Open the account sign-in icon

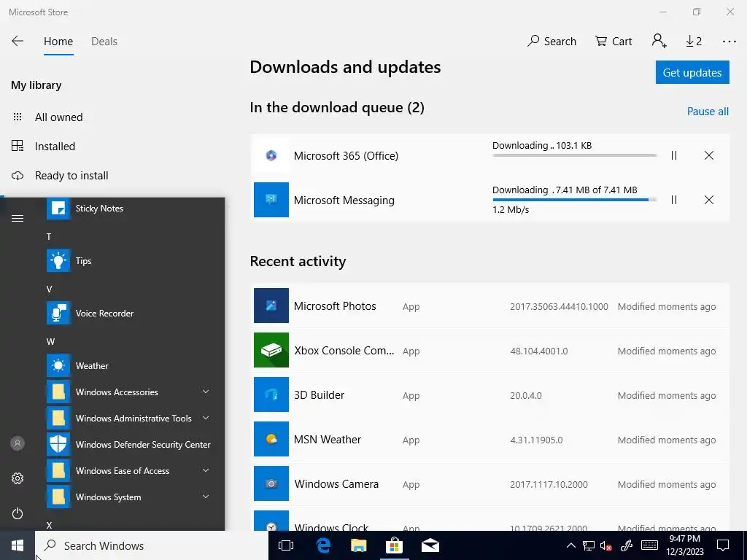659,41
